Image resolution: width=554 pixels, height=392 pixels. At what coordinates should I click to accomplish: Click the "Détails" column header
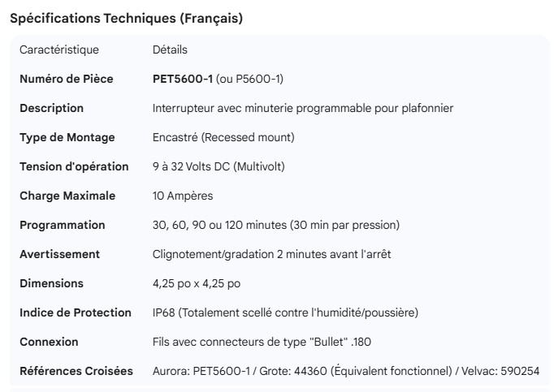pos(170,50)
